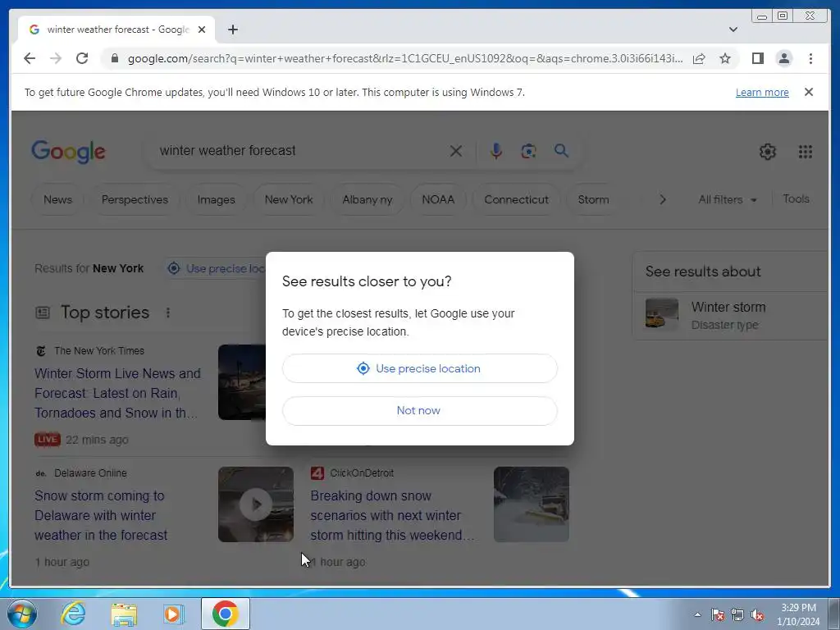Go back to the previous page
The image size is (840, 630).
click(x=30, y=58)
